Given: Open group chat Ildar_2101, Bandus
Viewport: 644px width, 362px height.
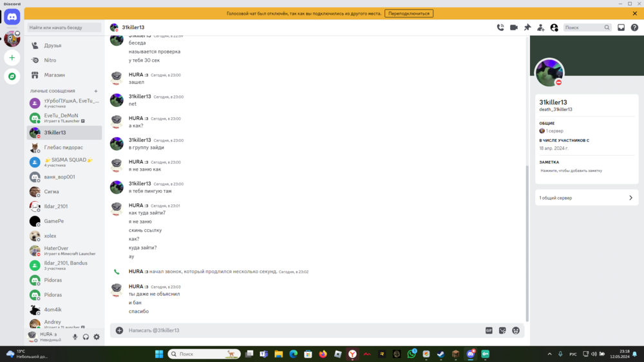Looking at the screenshot, I should (64, 265).
